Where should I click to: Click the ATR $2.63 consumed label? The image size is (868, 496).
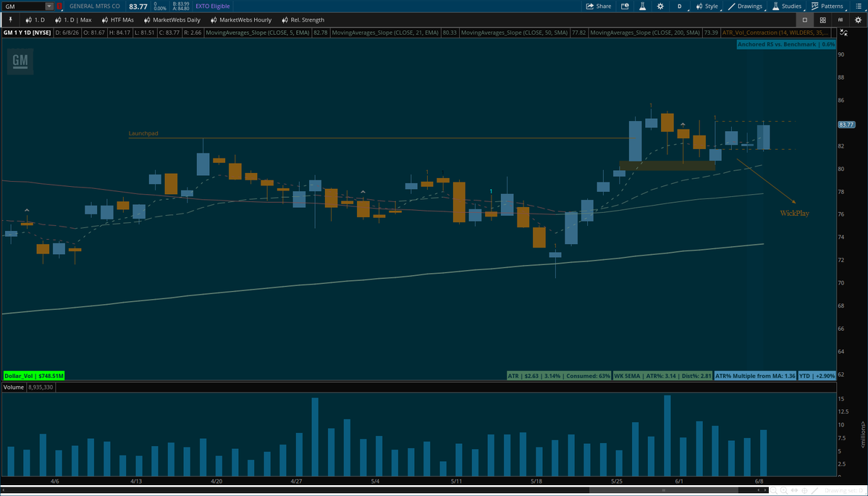pyautogui.click(x=559, y=376)
